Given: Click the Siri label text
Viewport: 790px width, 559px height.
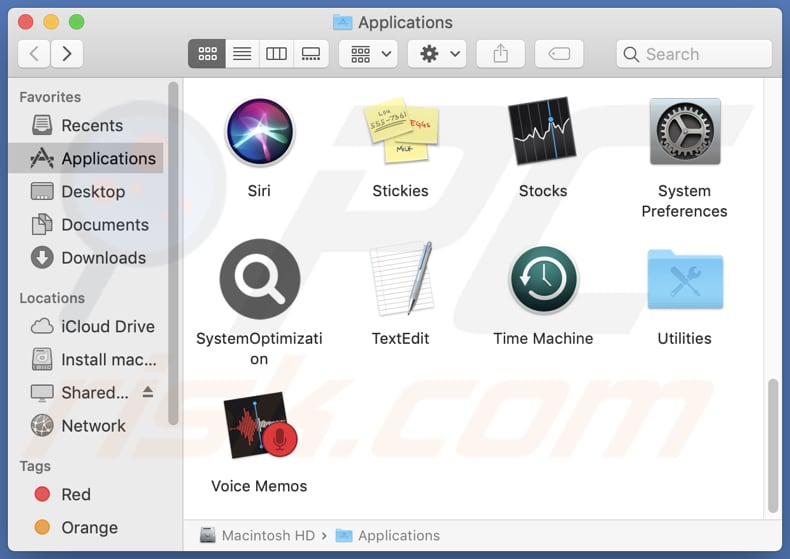Looking at the screenshot, I should [259, 191].
